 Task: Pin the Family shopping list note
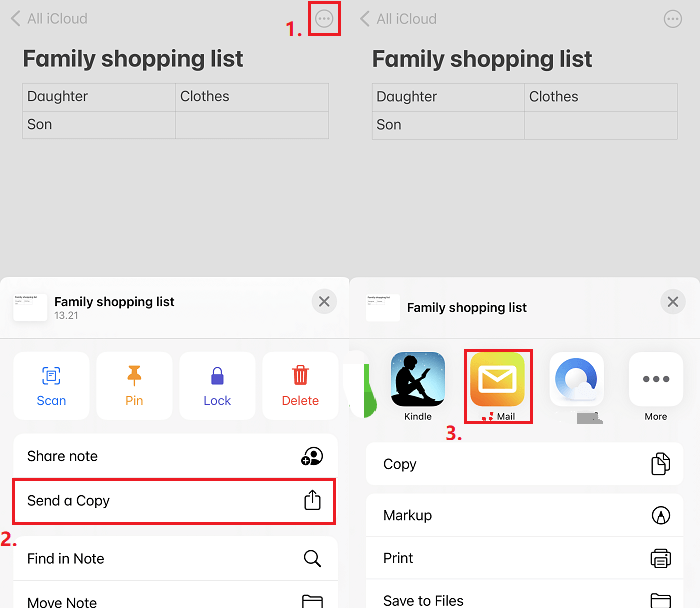point(134,385)
